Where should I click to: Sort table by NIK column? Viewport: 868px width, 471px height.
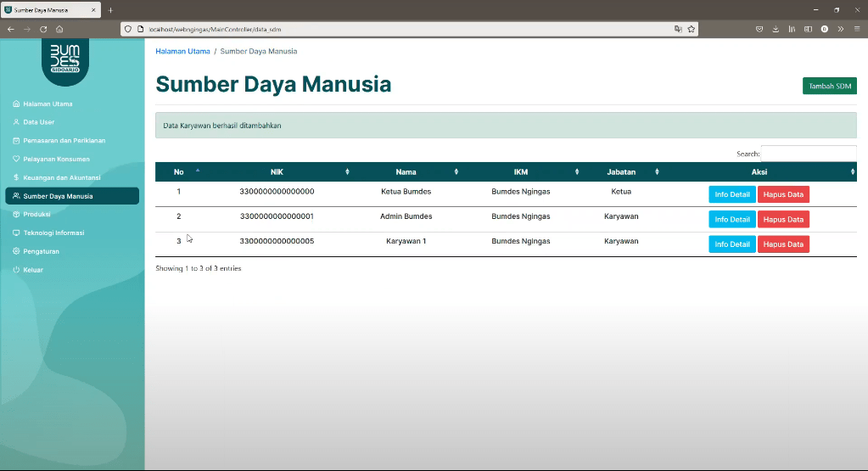277,172
